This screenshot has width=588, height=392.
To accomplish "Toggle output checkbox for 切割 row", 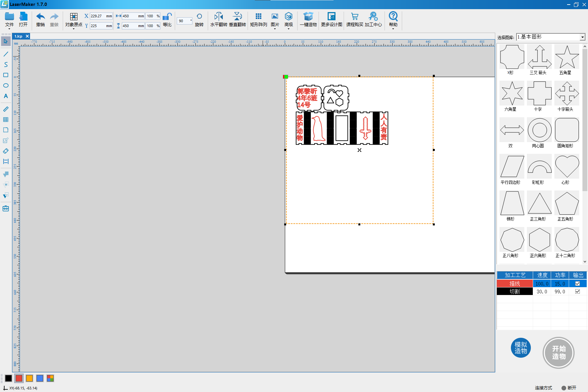I will coord(578,291).
